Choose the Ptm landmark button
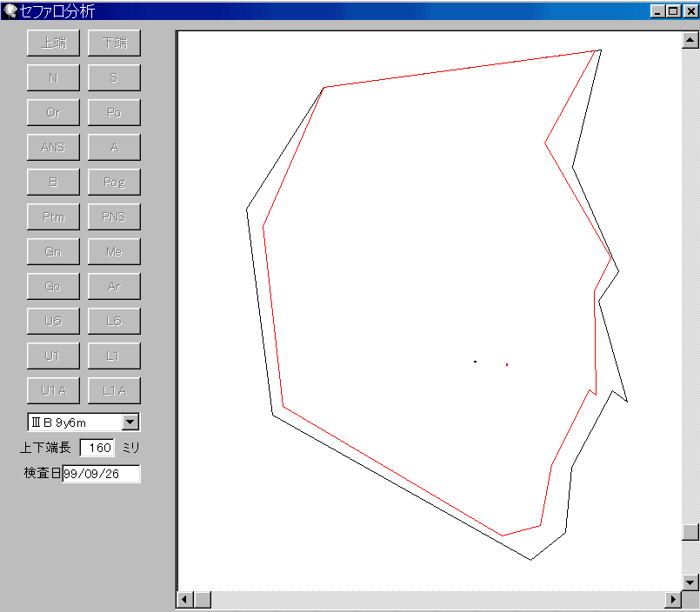 53,217
